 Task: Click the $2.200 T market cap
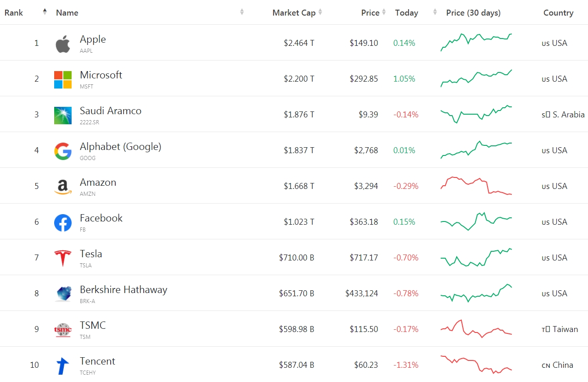coord(299,79)
